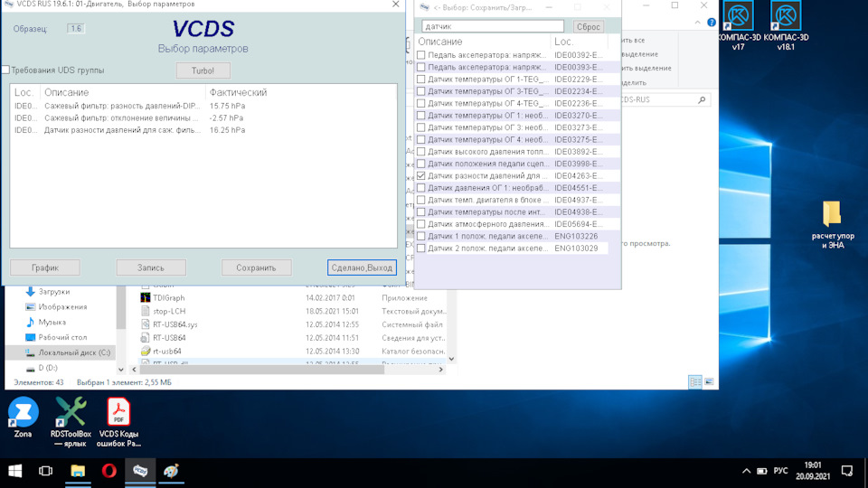This screenshot has height=488, width=868.
Task: Open Paint app in taskbar
Action: tap(172, 471)
